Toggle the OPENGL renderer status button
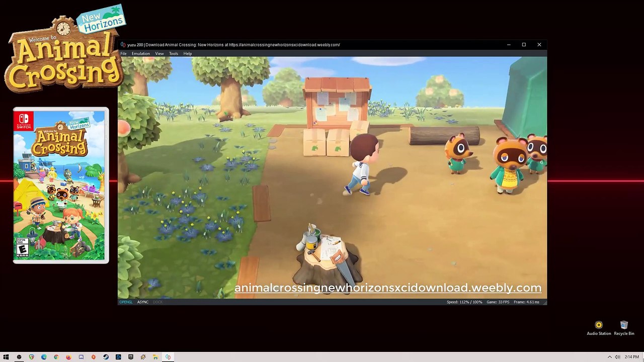 click(x=126, y=302)
